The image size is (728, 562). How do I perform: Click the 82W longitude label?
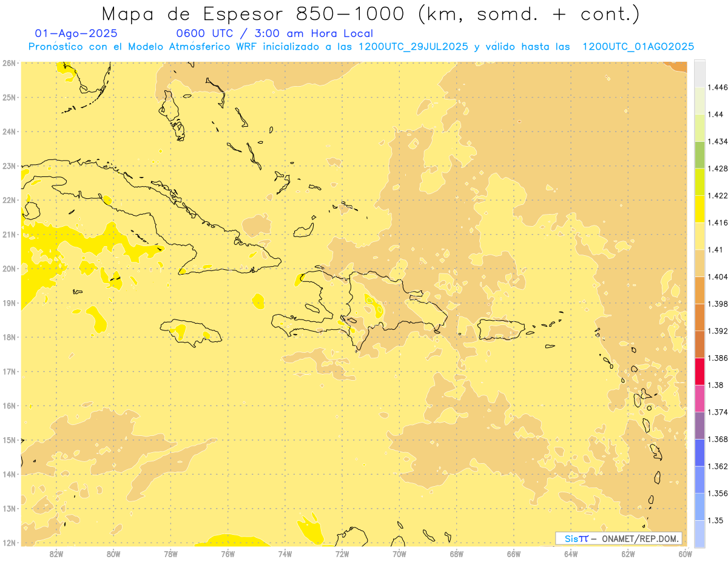56,554
